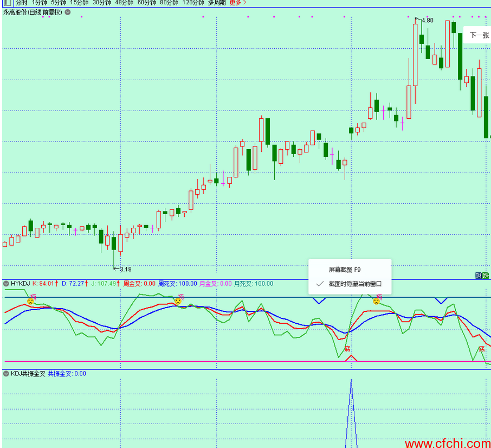This screenshot has width=491, height=448.
Task: Click the rightmost 底 label in HYKDJ
Action: coord(482,349)
